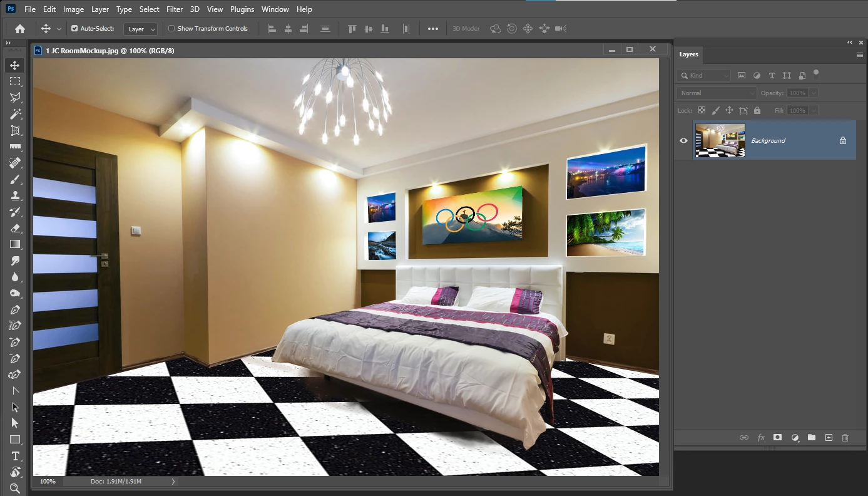Select the Curvature Pen tool
868x496 pixels.
click(x=15, y=375)
